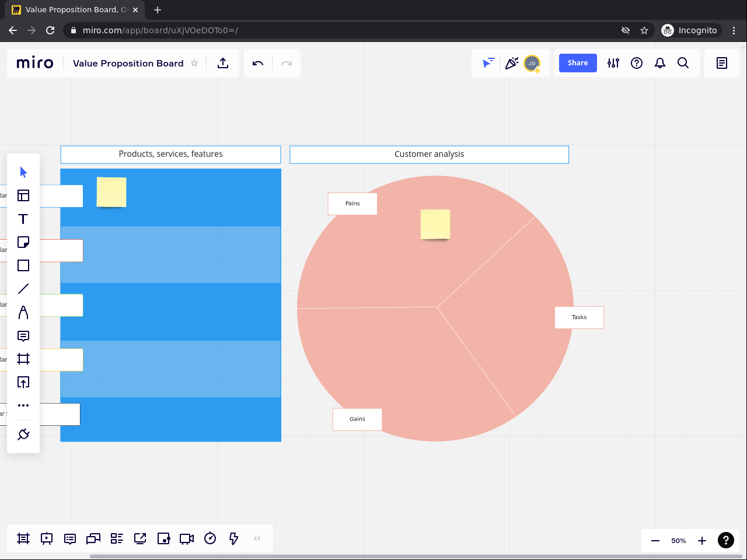Open the comments list panel
Viewport: 747px width, 560px height.
tap(70, 538)
